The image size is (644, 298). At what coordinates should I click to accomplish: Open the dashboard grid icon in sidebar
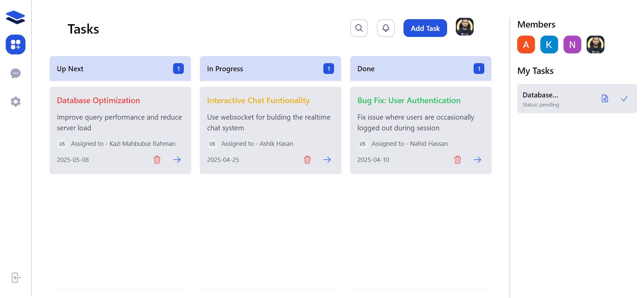click(15, 44)
